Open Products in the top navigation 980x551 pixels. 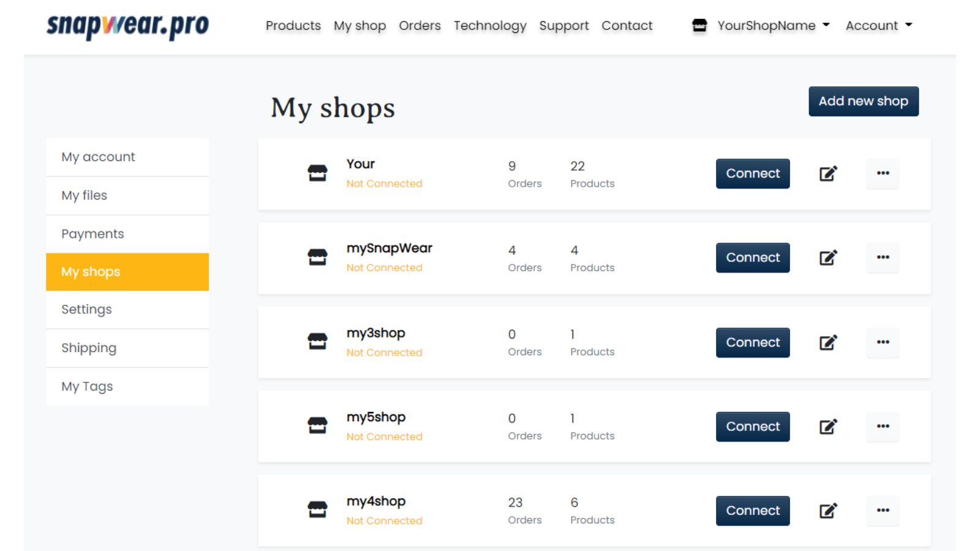coord(293,26)
